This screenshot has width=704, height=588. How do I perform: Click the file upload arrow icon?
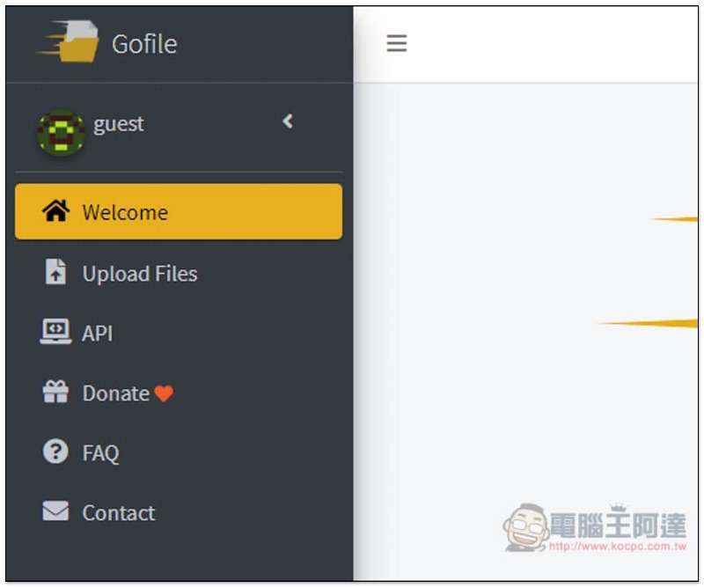[55, 271]
